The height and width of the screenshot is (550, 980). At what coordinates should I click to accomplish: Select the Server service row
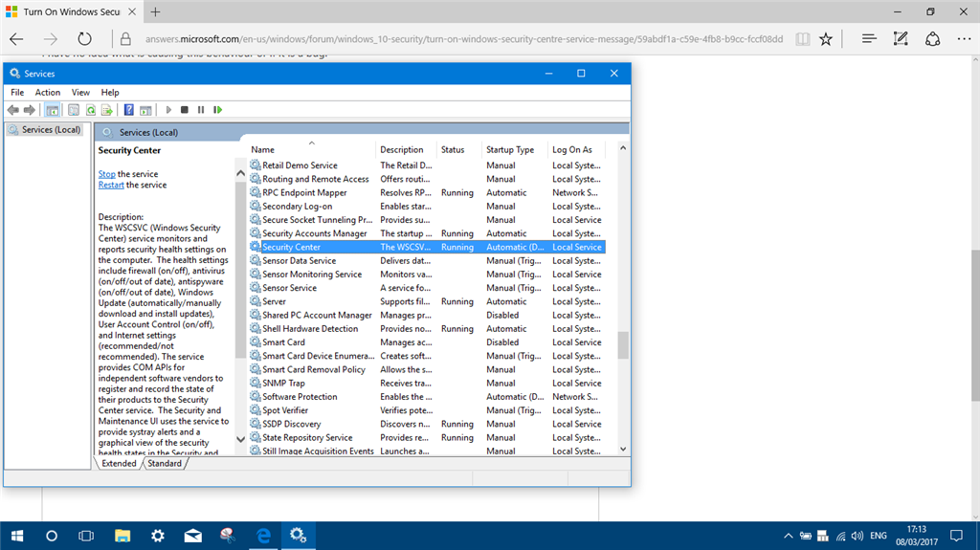tap(427, 301)
